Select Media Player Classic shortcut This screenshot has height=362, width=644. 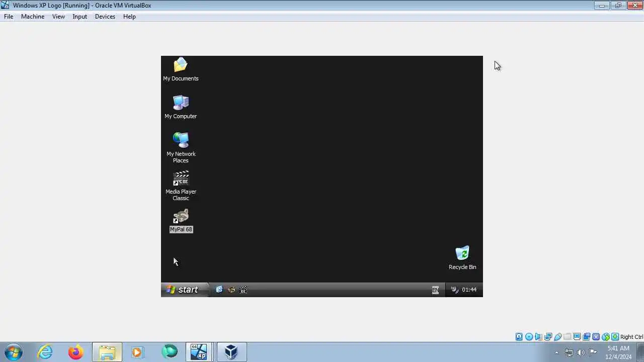click(181, 186)
